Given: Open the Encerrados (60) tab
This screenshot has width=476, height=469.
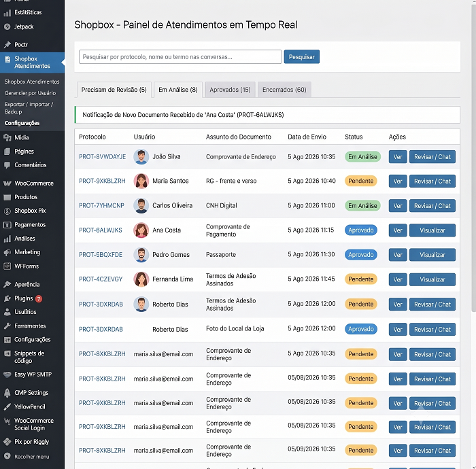Looking at the screenshot, I should point(284,90).
